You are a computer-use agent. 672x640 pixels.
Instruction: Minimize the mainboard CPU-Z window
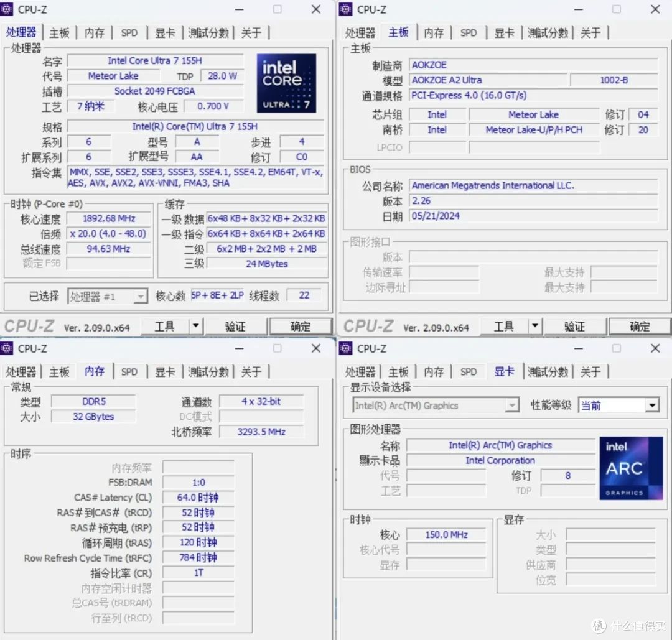579,9
